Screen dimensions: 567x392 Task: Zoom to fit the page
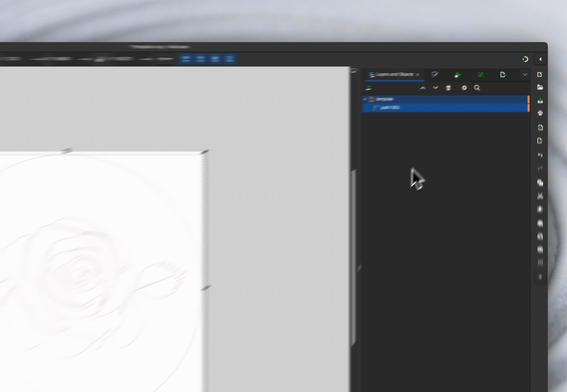[540, 249]
